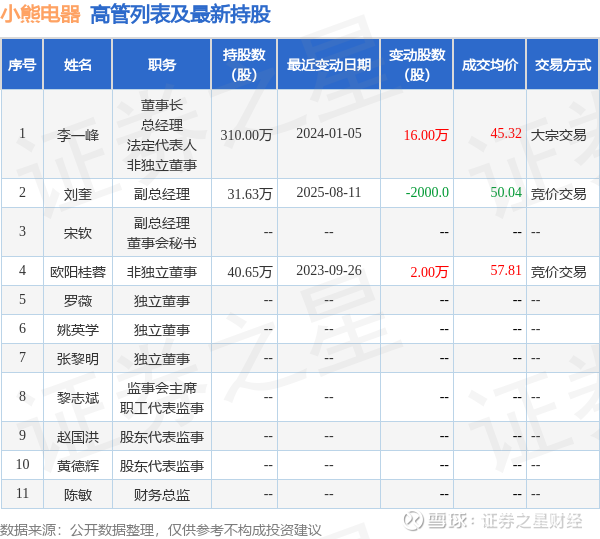Screen dimensions: 600x539
Task: Click the 董事会秘书 position text
Action: (x=161, y=243)
